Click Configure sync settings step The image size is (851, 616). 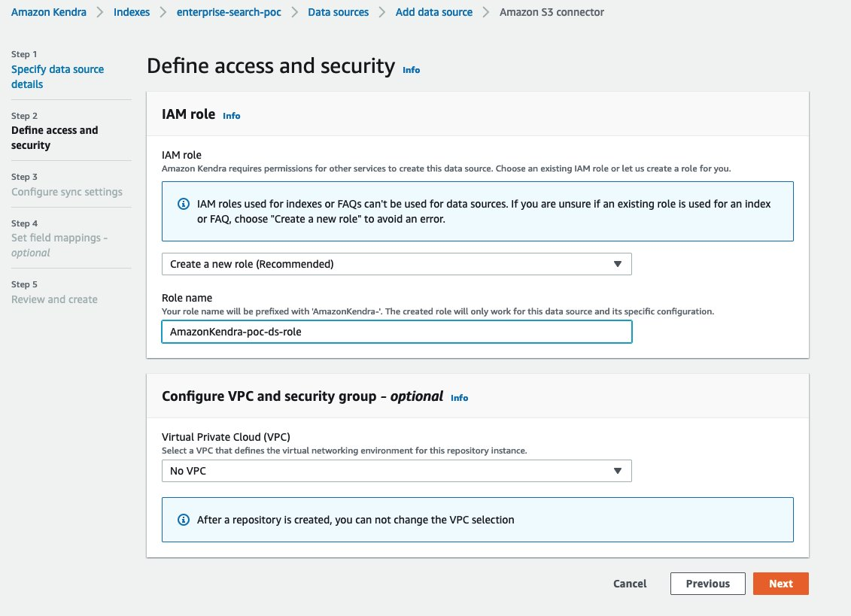pyautogui.click(x=66, y=192)
